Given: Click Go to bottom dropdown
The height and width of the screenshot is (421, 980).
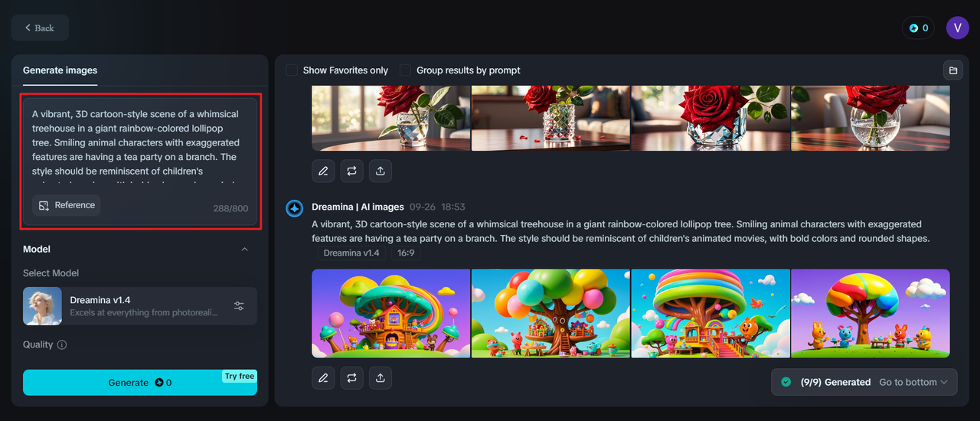Looking at the screenshot, I should pos(913,383).
